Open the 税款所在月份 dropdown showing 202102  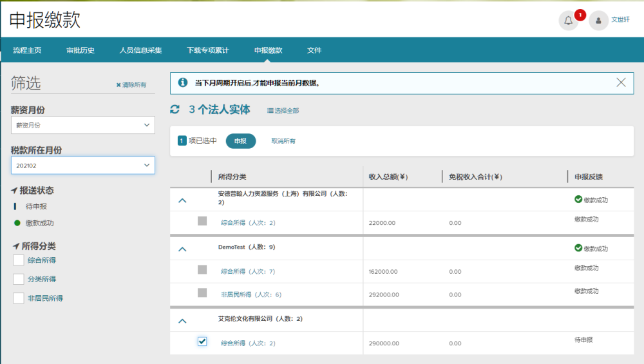point(83,165)
